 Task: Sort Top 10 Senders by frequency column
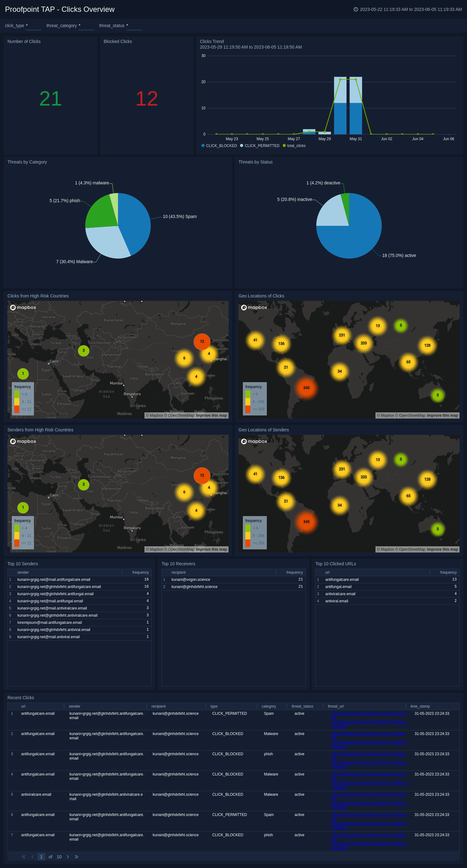coord(140,572)
